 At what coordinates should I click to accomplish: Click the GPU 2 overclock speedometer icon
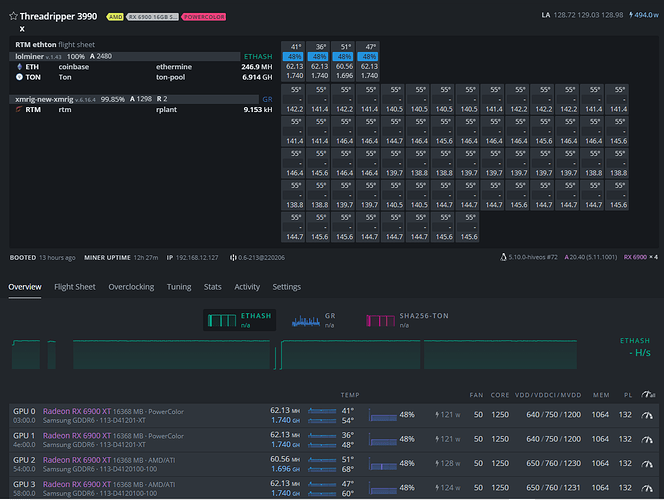point(647,464)
